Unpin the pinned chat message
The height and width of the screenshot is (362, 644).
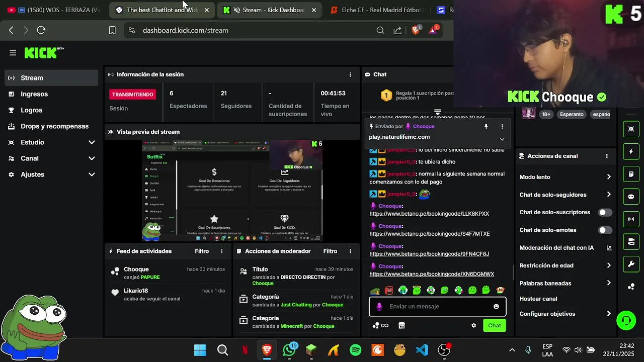[486, 127]
